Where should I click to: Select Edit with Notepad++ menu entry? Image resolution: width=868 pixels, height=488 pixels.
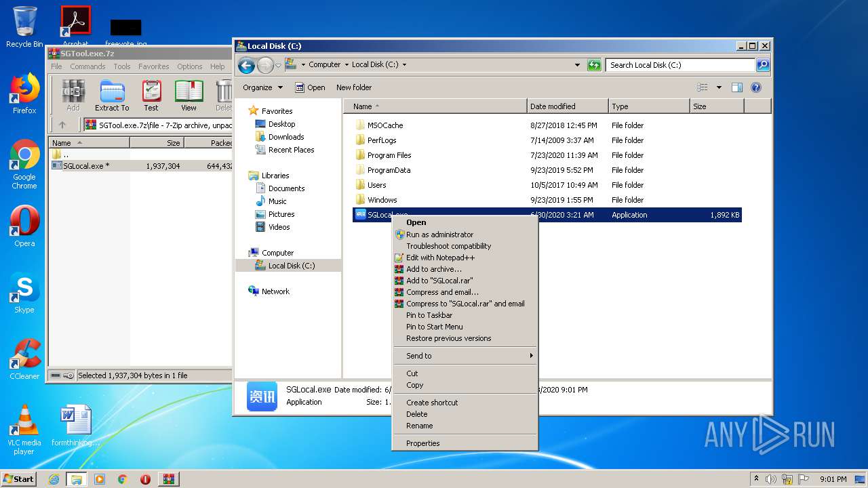(465, 258)
